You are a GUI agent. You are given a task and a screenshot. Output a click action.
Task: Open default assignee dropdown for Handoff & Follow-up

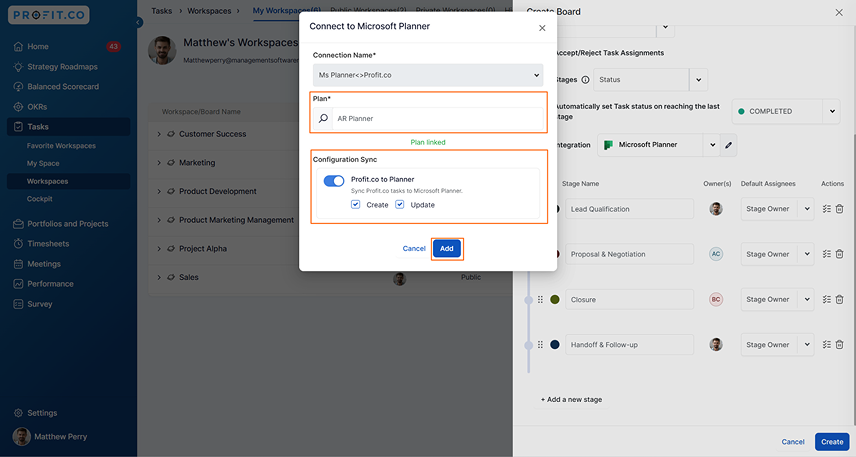[807, 345]
